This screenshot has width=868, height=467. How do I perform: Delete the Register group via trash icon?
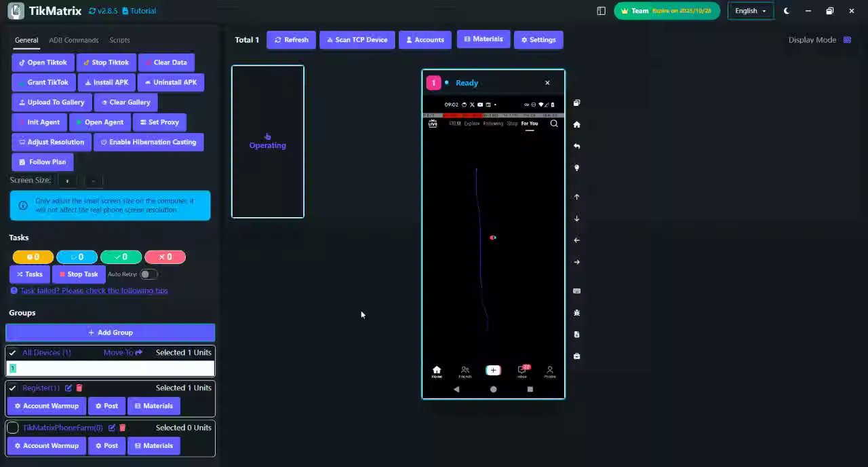[x=79, y=388]
